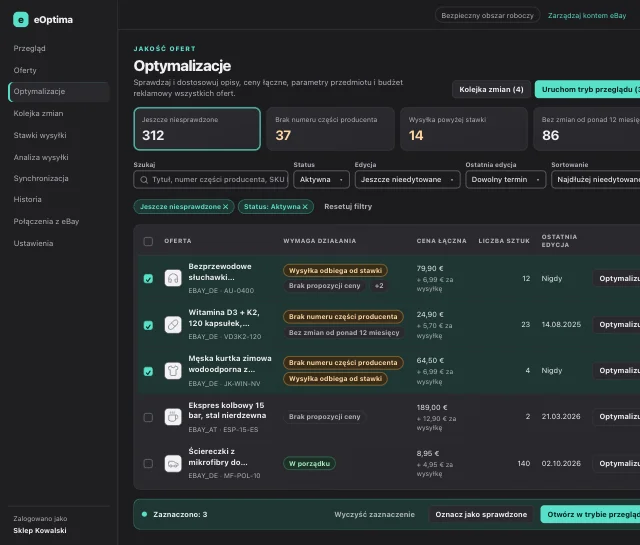Click the coffee cup icon for Ekspres kolbowy
The height and width of the screenshot is (545, 640).
[x=173, y=417]
